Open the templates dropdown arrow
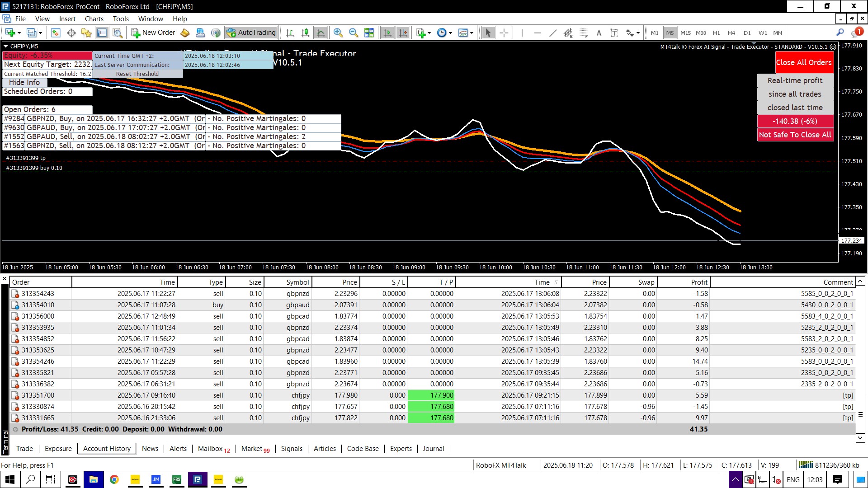This screenshot has width=868, height=488. [x=472, y=33]
